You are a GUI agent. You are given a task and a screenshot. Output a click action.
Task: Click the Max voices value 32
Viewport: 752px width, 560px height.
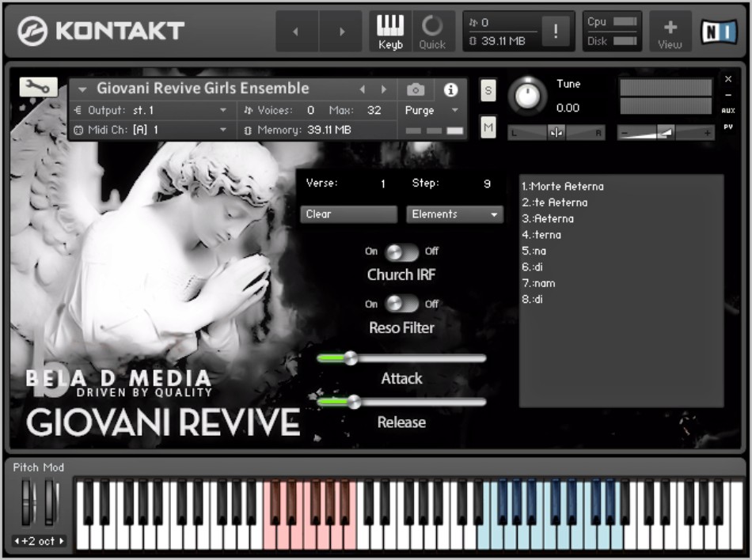coord(374,110)
